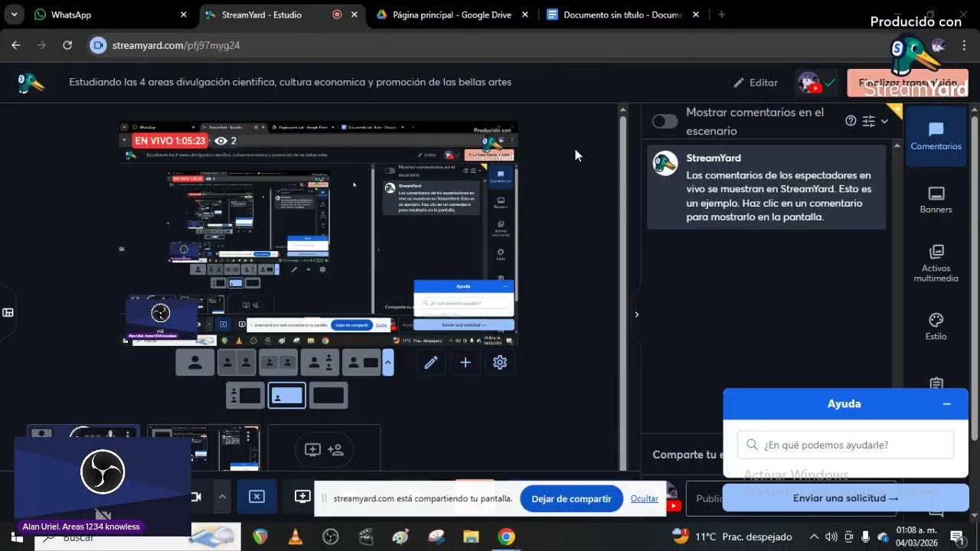Select the two-person side-by-side layout

(x=237, y=363)
